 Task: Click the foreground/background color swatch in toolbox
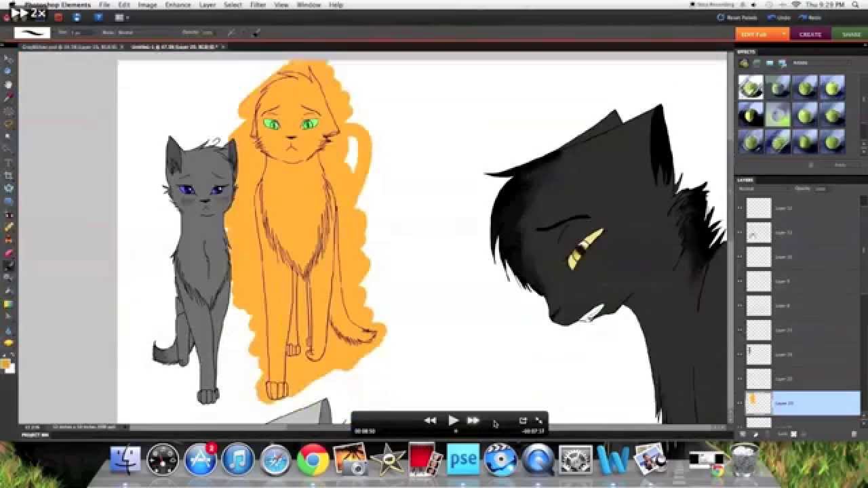coord(7,366)
